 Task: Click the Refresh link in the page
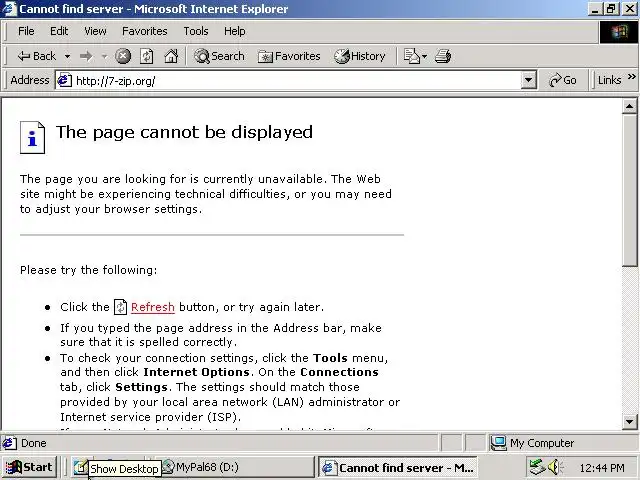(153, 307)
